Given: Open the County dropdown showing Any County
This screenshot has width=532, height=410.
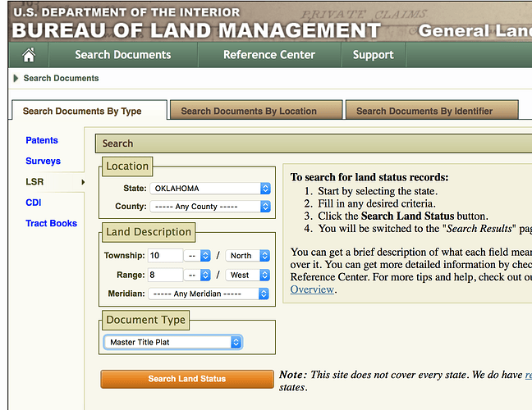Looking at the screenshot, I should 210,207.
